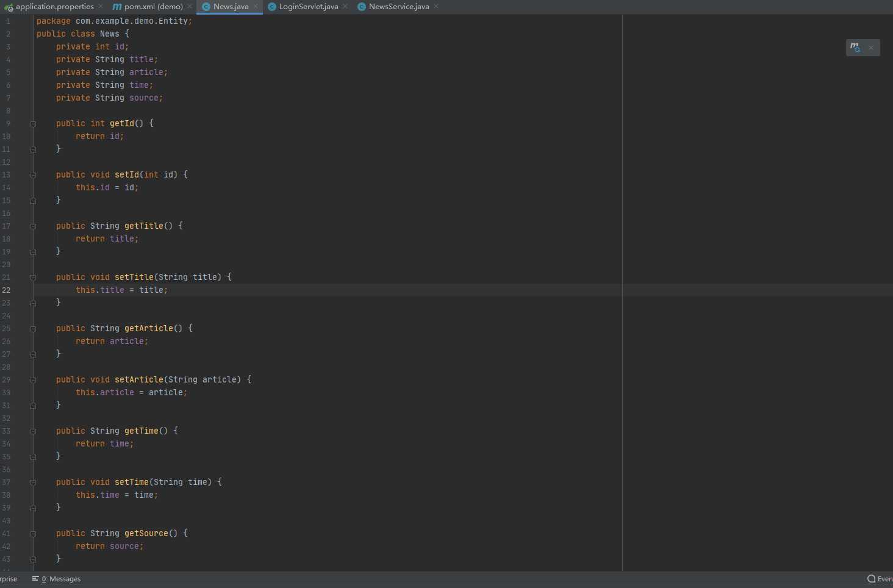Image resolution: width=893 pixels, height=588 pixels.
Task: Open the Messages tool window
Action: 56,579
